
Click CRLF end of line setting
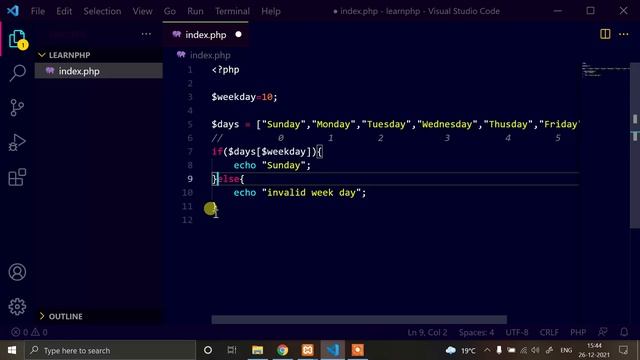click(549, 332)
